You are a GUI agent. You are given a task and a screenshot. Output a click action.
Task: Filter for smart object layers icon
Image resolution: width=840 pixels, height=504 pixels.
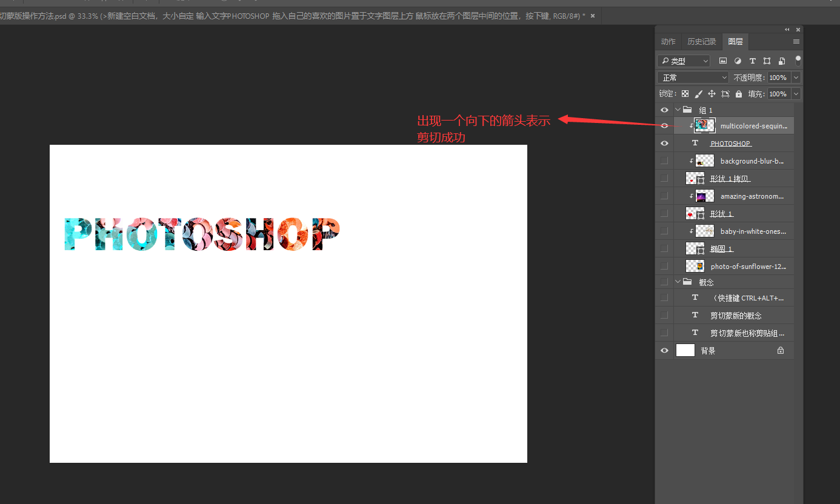782,61
